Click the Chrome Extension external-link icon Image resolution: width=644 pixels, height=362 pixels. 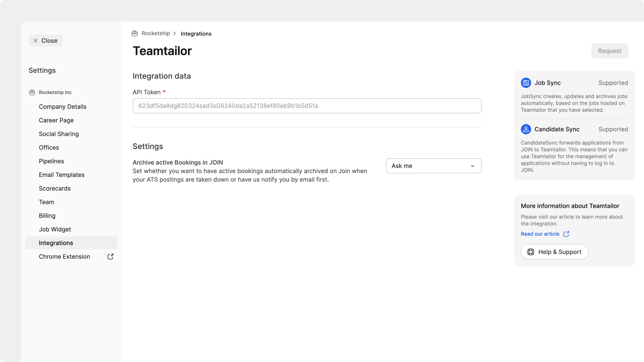pyautogui.click(x=110, y=257)
